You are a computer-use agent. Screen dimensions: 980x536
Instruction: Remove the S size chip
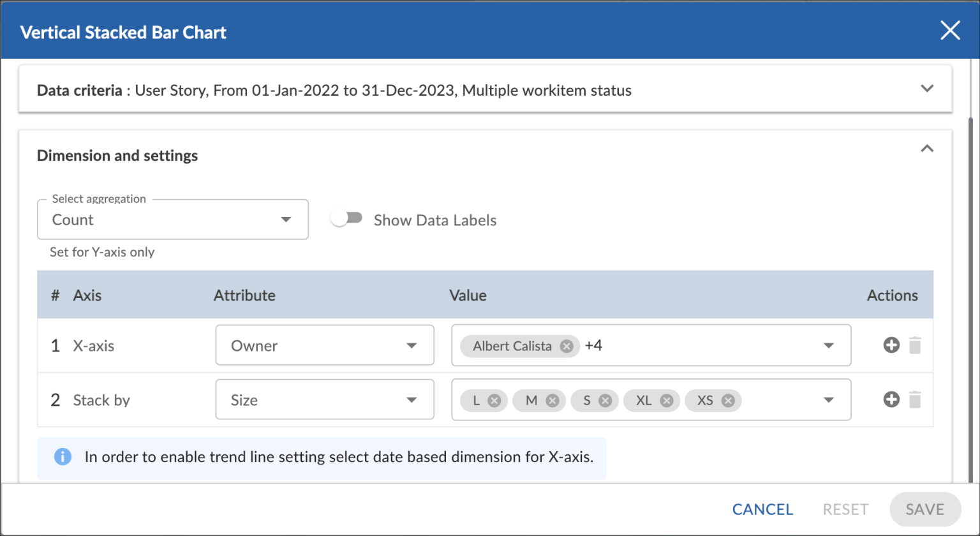click(x=605, y=401)
